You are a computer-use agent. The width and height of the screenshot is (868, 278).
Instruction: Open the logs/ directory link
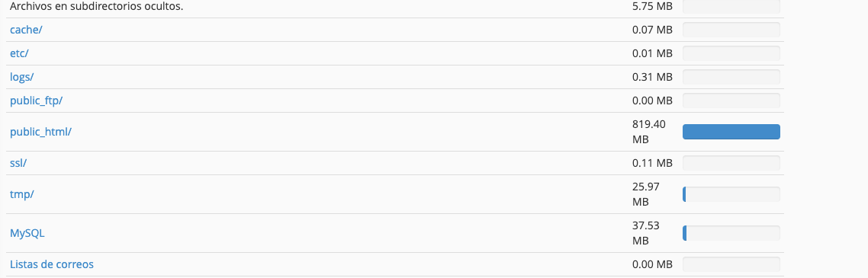click(x=22, y=77)
